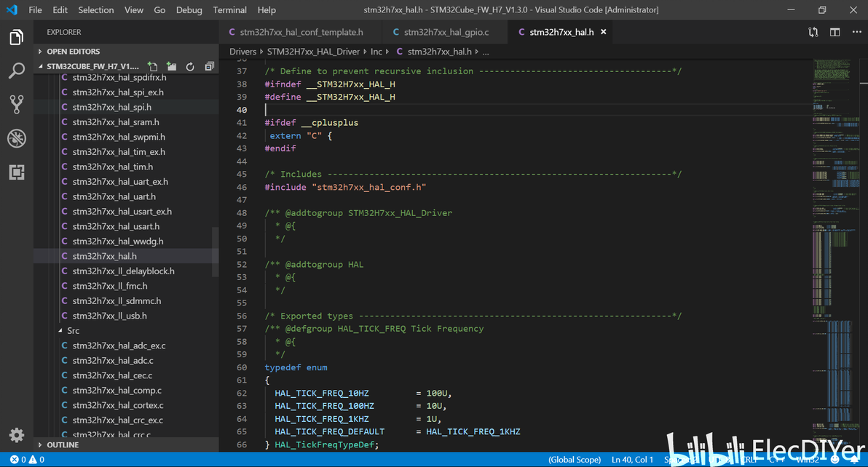868x467 pixels.
Task: Expand the OPEN EDITORS section
Action: tap(73, 52)
